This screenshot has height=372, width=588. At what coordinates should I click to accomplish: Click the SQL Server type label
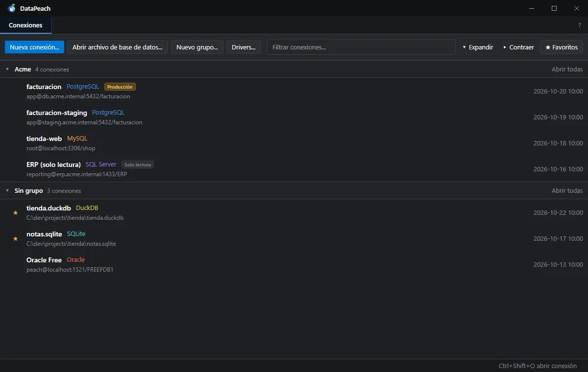point(101,164)
